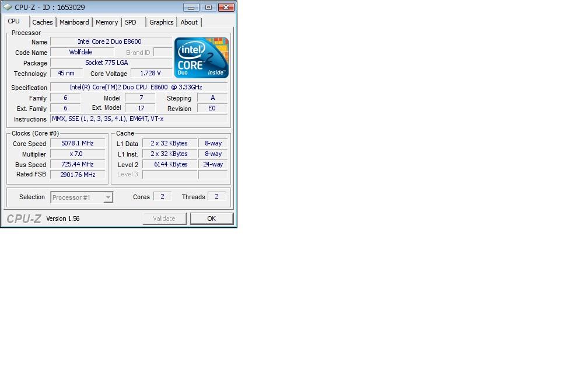Expand the Processor #1 selection dropdown
The width and height of the screenshot is (588, 368).
108,197
